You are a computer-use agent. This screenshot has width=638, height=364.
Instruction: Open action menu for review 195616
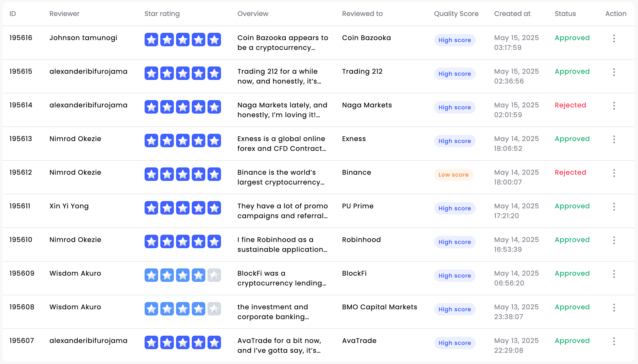[614, 38]
